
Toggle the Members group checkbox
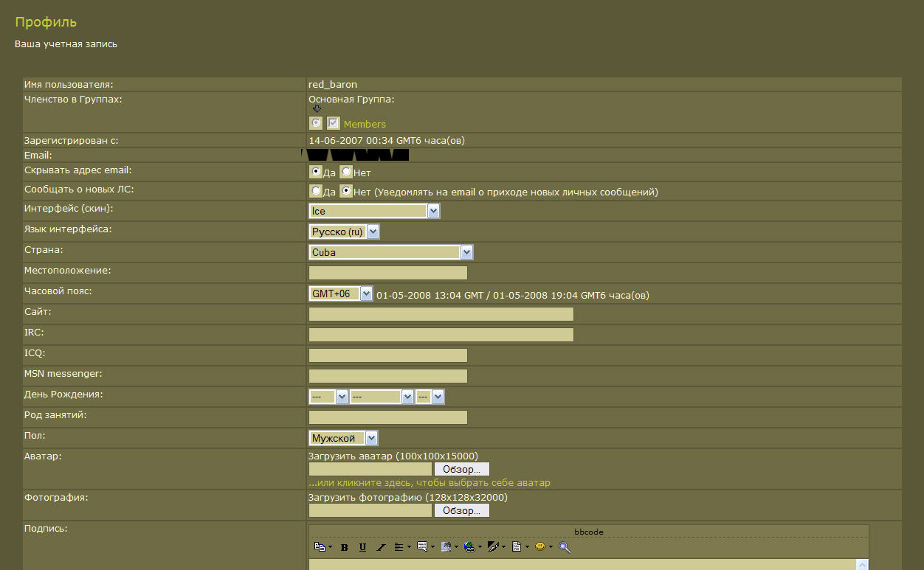[334, 123]
